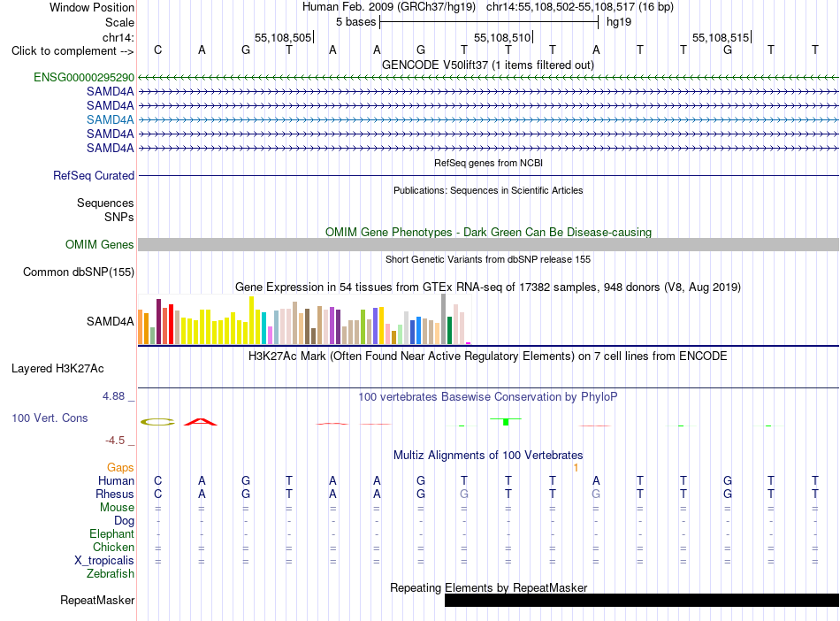840x621 pixels.
Task: Click the green T PhyloP conservation peak
Action: [506, 422]
